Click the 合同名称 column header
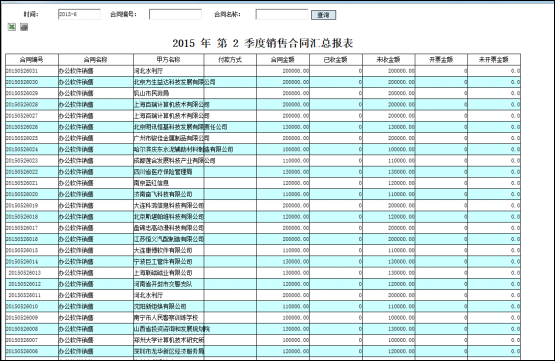This screenshot has width=556, height=362. click(x=96, y=60)
